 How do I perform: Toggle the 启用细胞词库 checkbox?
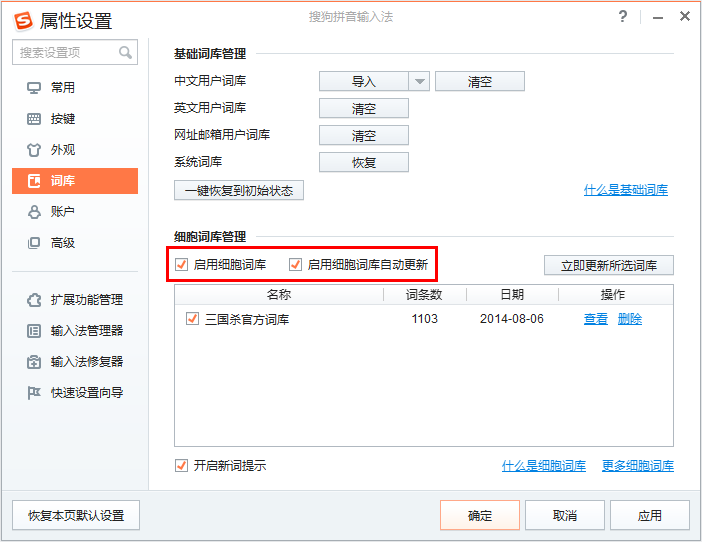click(x=182, y=265)
